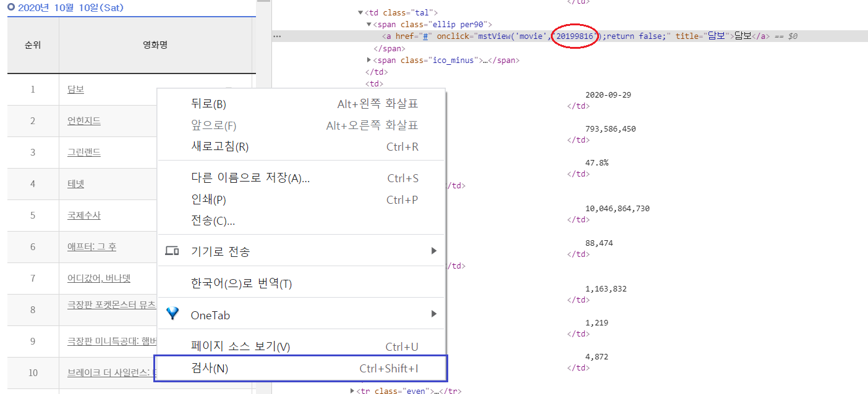Select 페이지 소스 보기(V) menu item
Image resolution: width=868 pixels, height=394 pixels.
coord(302,346)
